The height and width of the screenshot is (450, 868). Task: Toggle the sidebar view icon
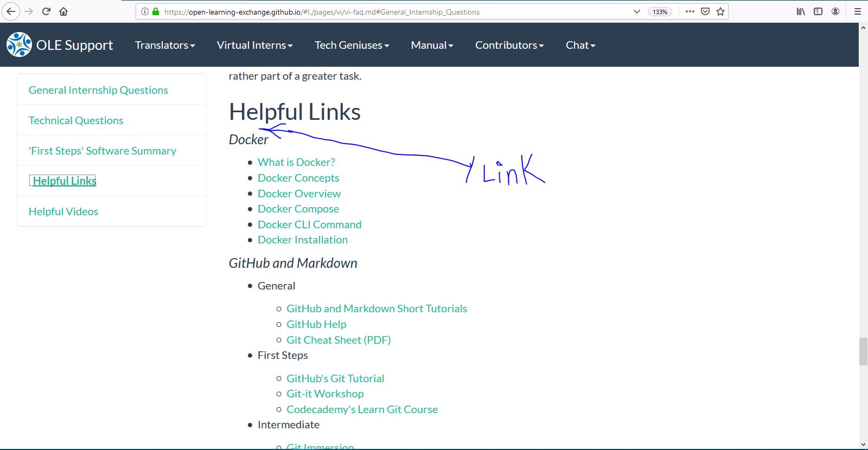[818, 11]
